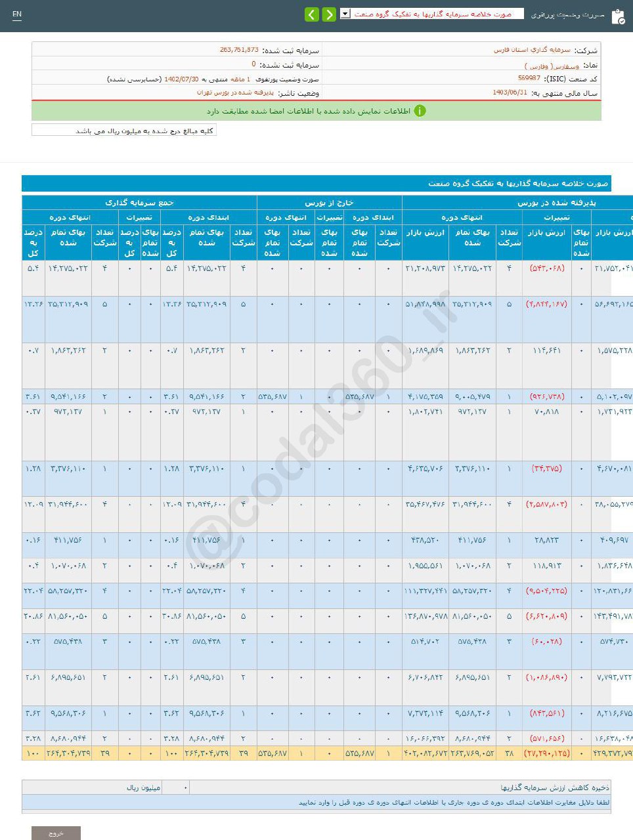Click the green right navigation arrow

pyautogui.click(x=329, y=14)
